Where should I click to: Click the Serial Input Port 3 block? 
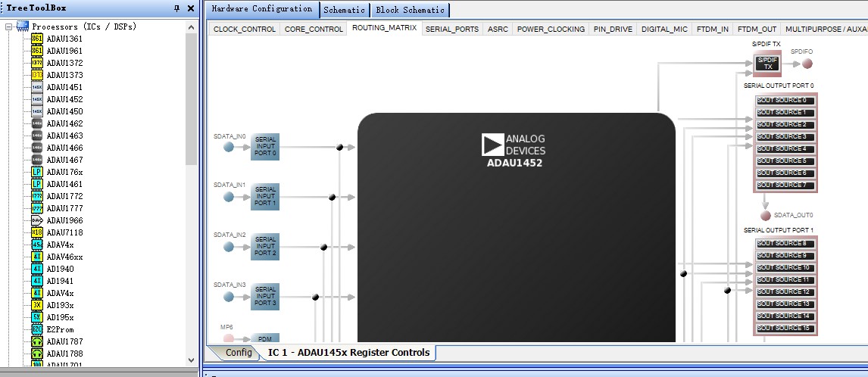(265, 296)
